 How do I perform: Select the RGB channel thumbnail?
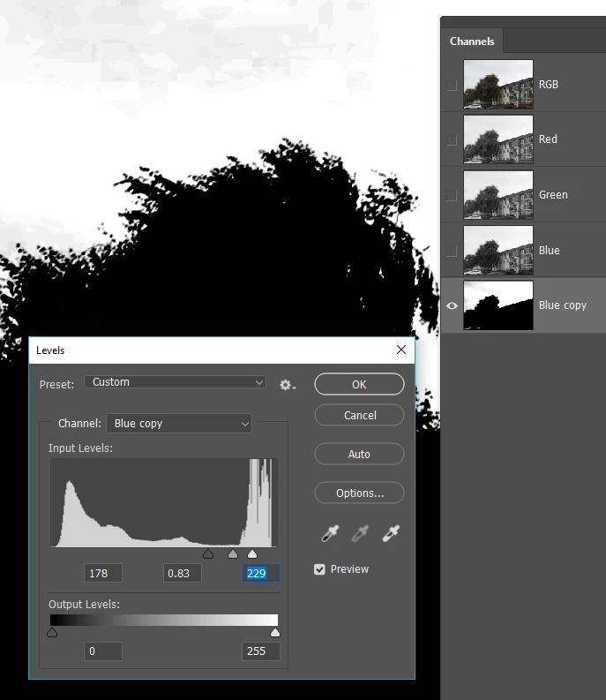pos(498,85)
